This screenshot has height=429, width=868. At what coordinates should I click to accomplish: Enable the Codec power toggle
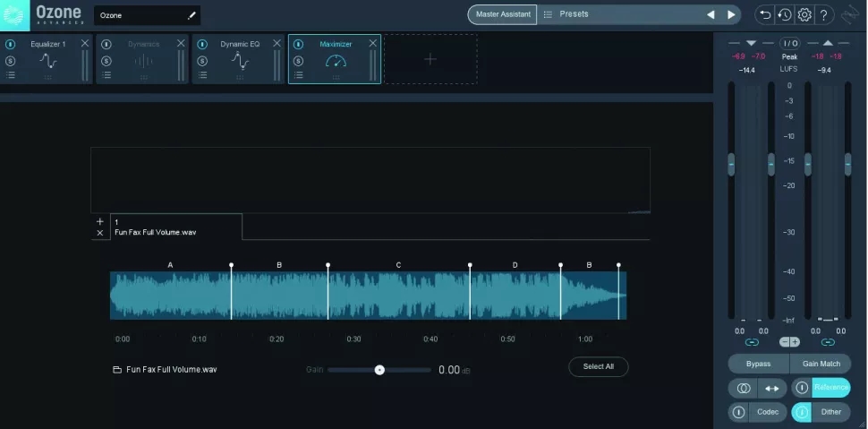click(x=739, y=412)
